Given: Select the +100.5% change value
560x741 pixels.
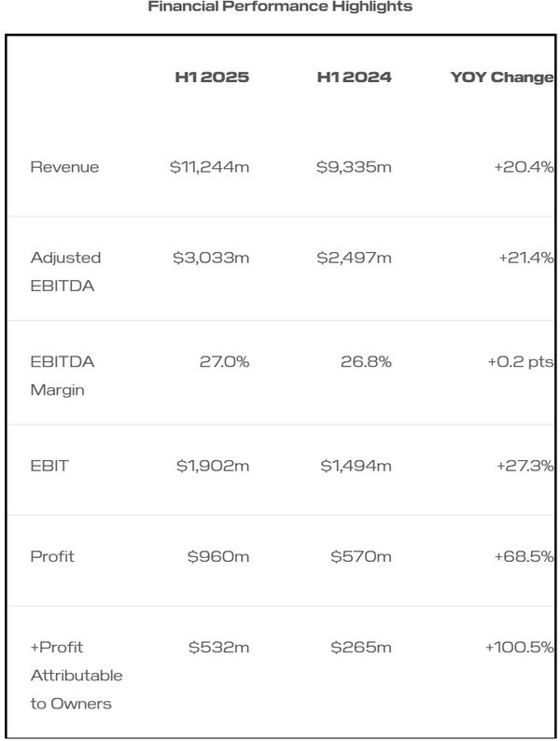Looking at the screenshot, I should (x=520, y=647).
